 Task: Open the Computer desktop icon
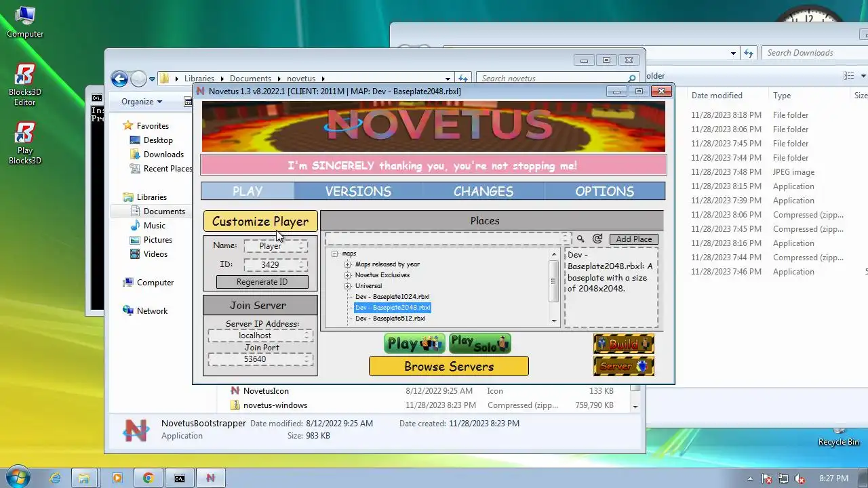pos(25,21)
